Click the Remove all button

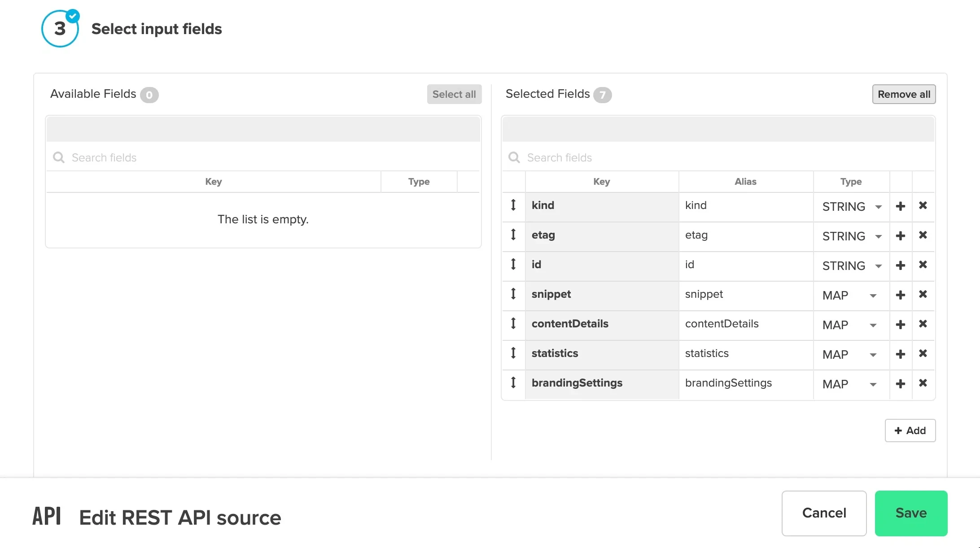904,94
